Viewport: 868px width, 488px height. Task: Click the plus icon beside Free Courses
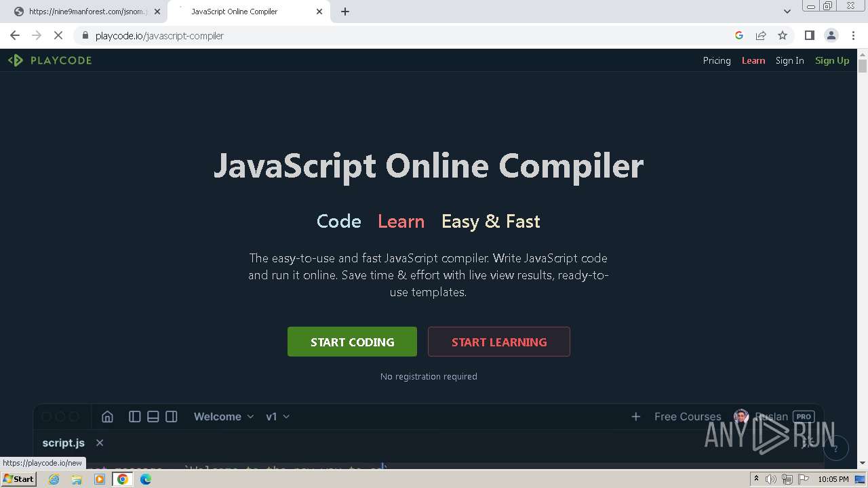[635, 417]
